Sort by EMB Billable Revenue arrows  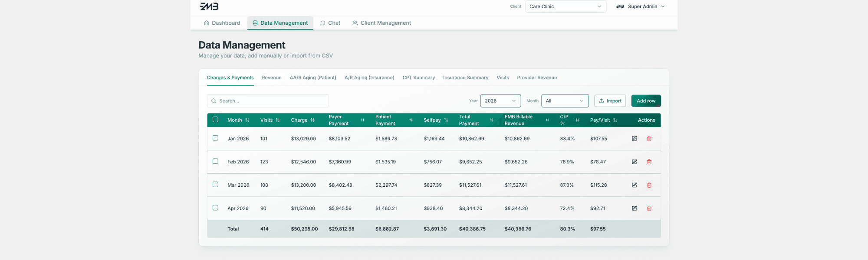click(547, 120)
